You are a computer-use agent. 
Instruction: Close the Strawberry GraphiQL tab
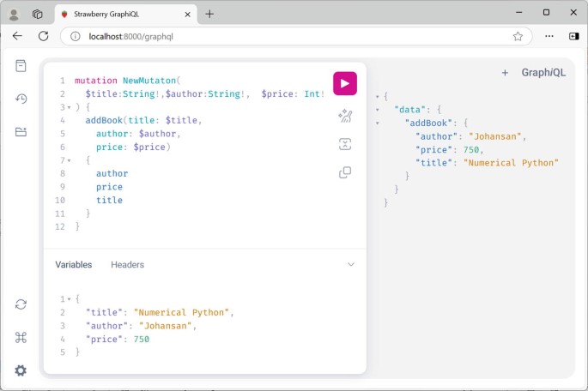click(x=187, y=15)
